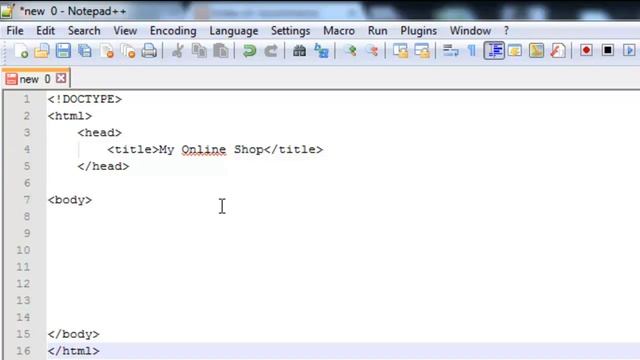Toggle Show all characters pilcrow icon
Image resolution: width=640 pixels, height=360 pixels.
coord(472,51)
